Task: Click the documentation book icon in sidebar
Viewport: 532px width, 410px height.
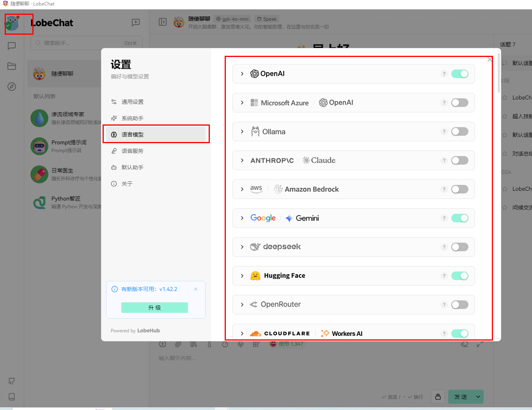Action: [12, 397]
